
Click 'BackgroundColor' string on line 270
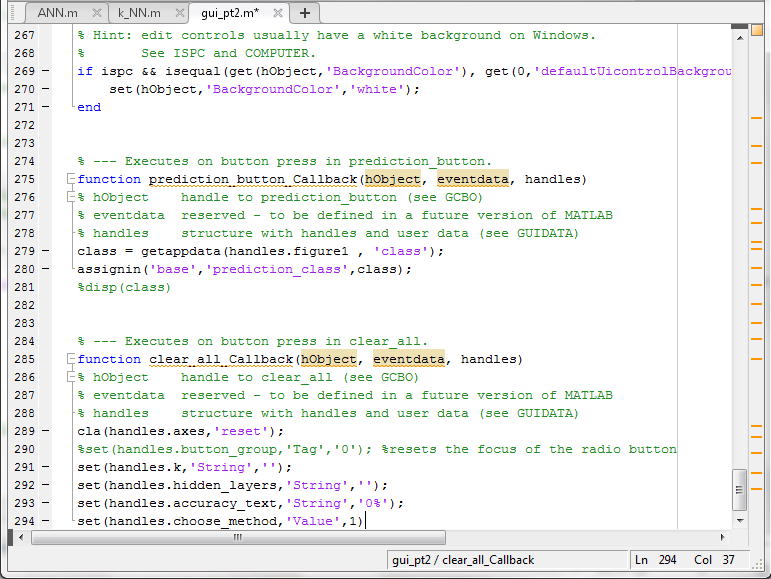click(273, 89)
